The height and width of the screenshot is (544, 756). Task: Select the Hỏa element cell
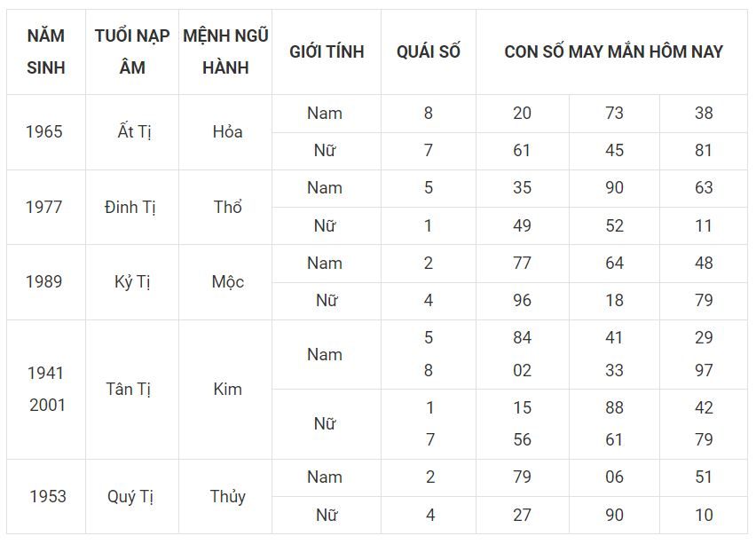[x=227, y=131]
